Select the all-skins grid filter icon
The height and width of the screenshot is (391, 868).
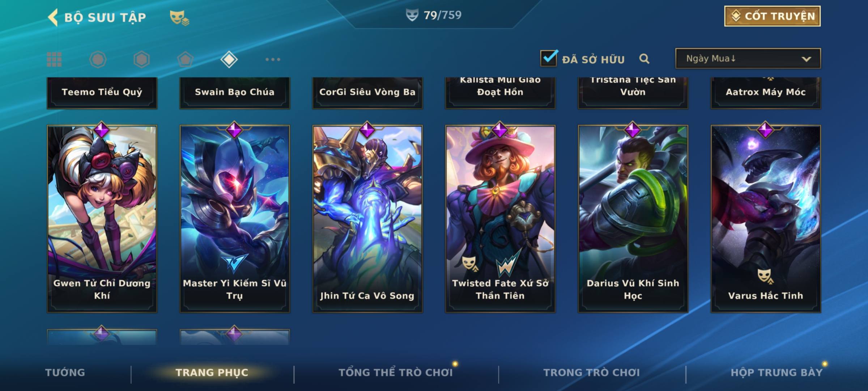[x=54, y=59]
